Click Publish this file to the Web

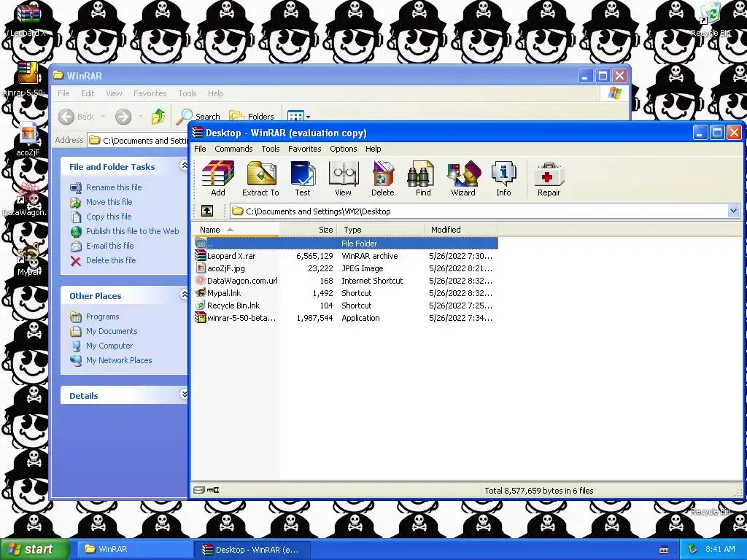point(133,231)
